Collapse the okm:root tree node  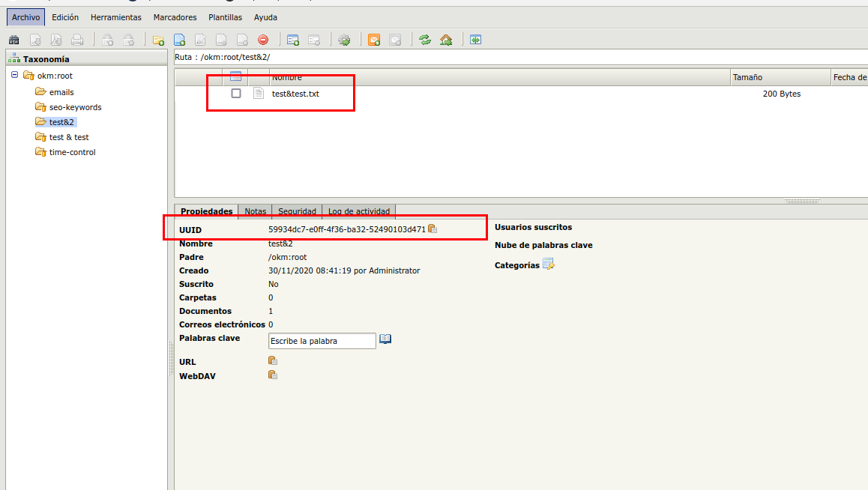[x=15, y=75]
